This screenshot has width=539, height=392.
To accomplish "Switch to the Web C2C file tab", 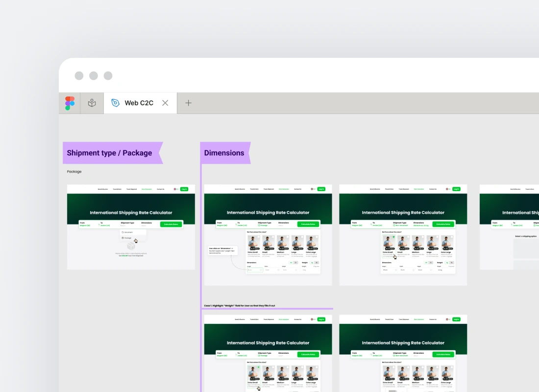I will pos(139,103).
